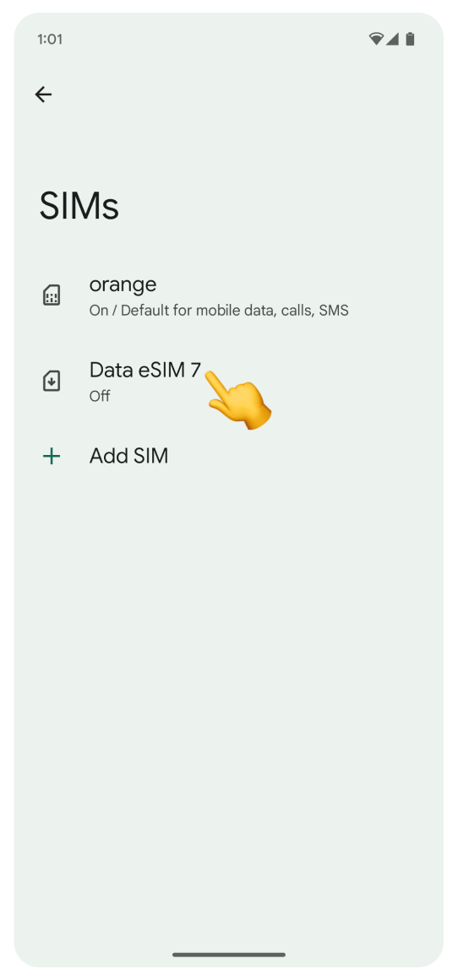Select the Add SIM option
Image resolution: width=458 pixels, height=980 pixels.
coord(229,457)
